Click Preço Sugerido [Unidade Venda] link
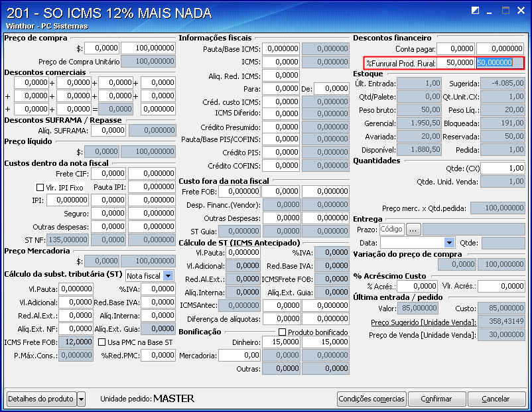Screen dimensions: 532x412 [423, 322]
